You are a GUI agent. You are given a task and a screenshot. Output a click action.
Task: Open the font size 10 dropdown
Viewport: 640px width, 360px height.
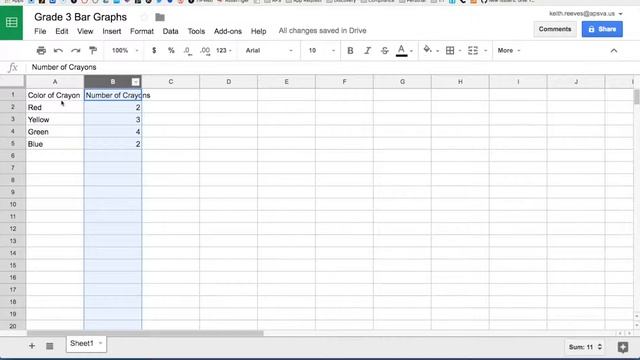pos(322,51)
